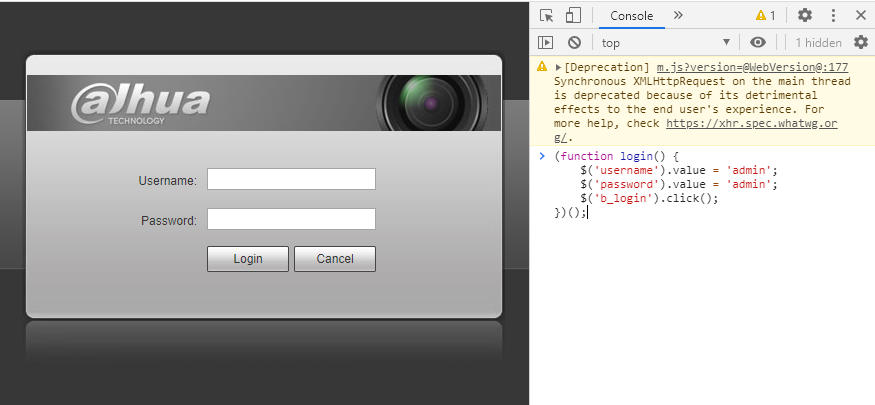This screenshot has width=875, height=405.
Task: Click the console prompt arrow
Action: point(542,156)
